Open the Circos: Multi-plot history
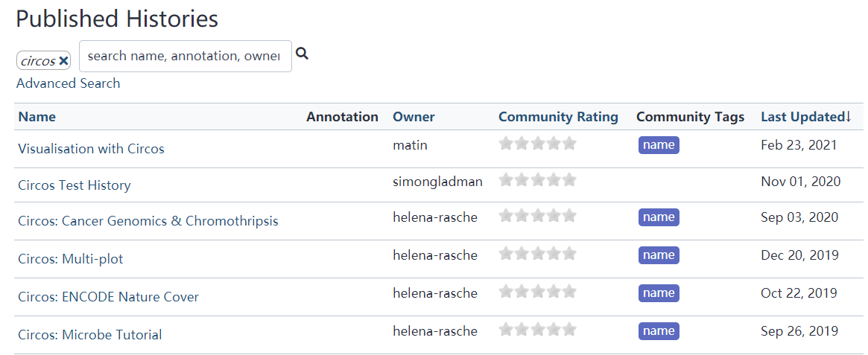The image size is (868, 355). [x=70, y=259]
